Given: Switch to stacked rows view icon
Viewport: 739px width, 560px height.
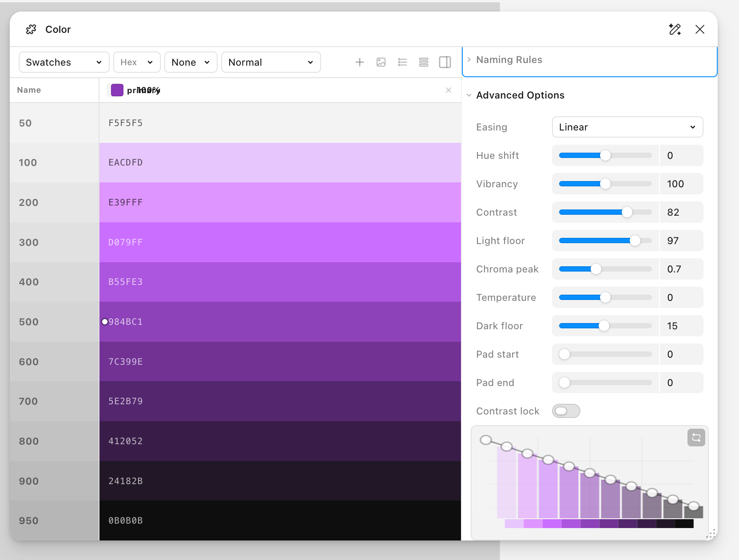Looking at the screenshot, I should 424,62.
